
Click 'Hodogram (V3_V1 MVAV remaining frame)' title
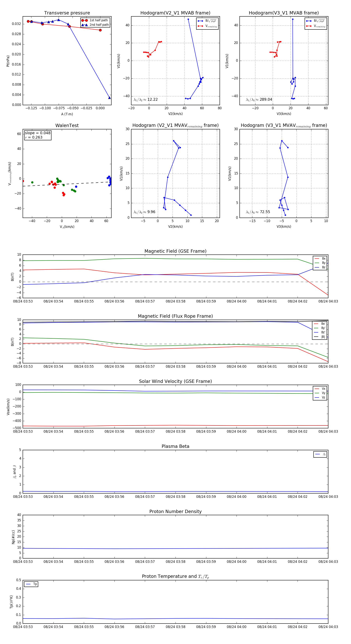point(284,125)
